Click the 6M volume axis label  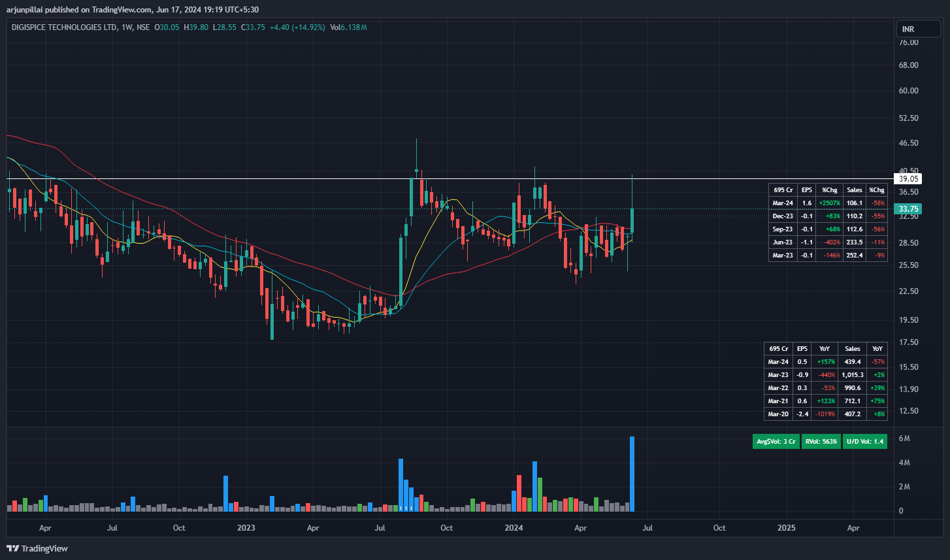point(905,438)
